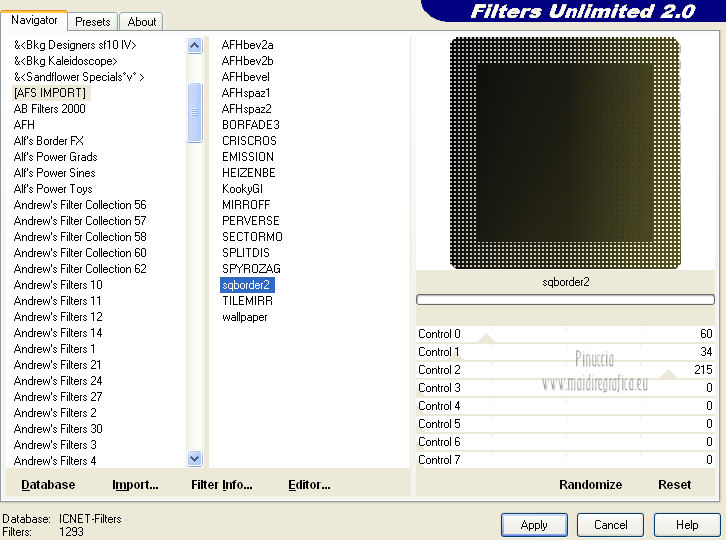This screenshot has height=540, width=726.
Task: Select the &<Sandflower Specials°v° > category
Action: click(79, 77)
